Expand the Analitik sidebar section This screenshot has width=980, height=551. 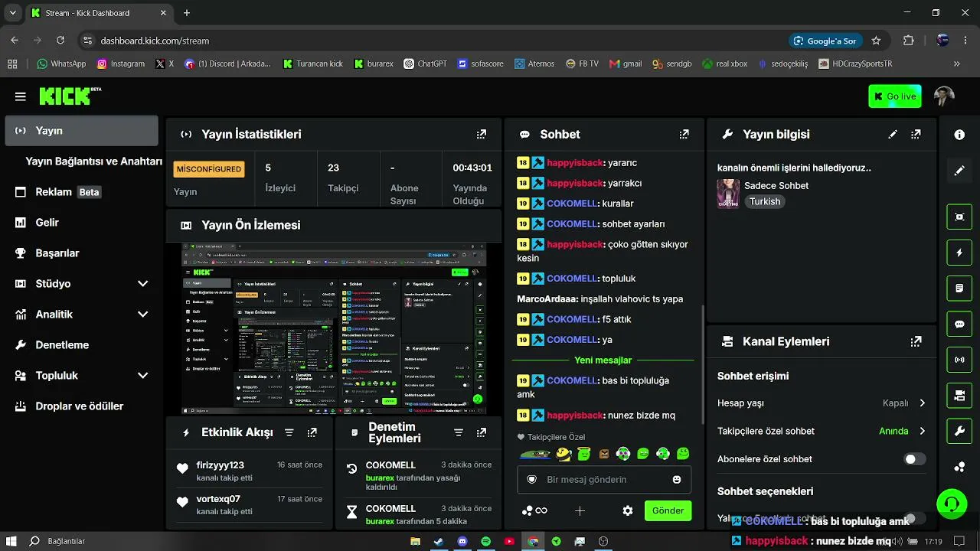pyautogui.click(x=142, y=315)
